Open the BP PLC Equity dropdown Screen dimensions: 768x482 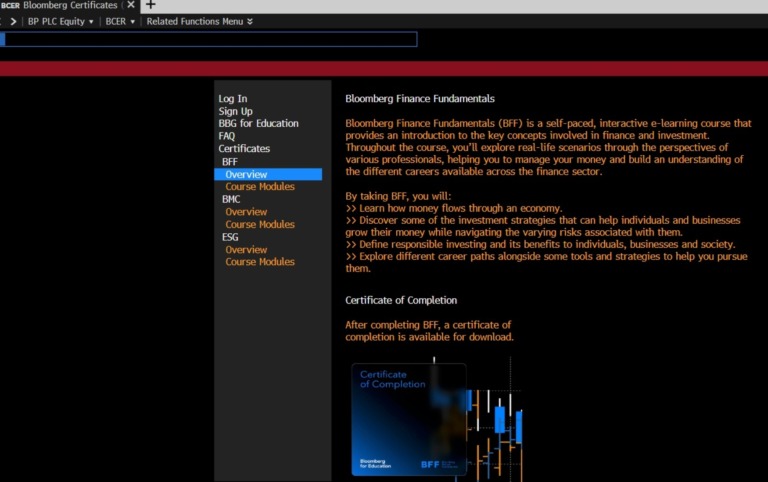(x=60, y=21)
